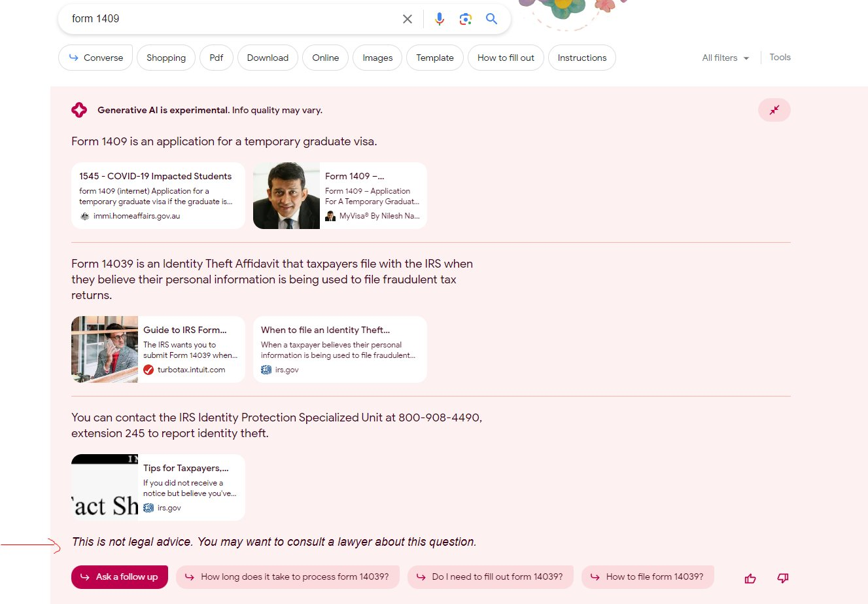Give thumbs up to AI answer

coord(750,578)
